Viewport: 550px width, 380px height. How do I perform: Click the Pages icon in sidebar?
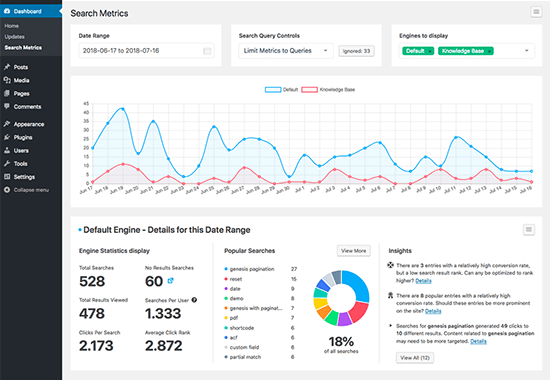tap(7, 93)
